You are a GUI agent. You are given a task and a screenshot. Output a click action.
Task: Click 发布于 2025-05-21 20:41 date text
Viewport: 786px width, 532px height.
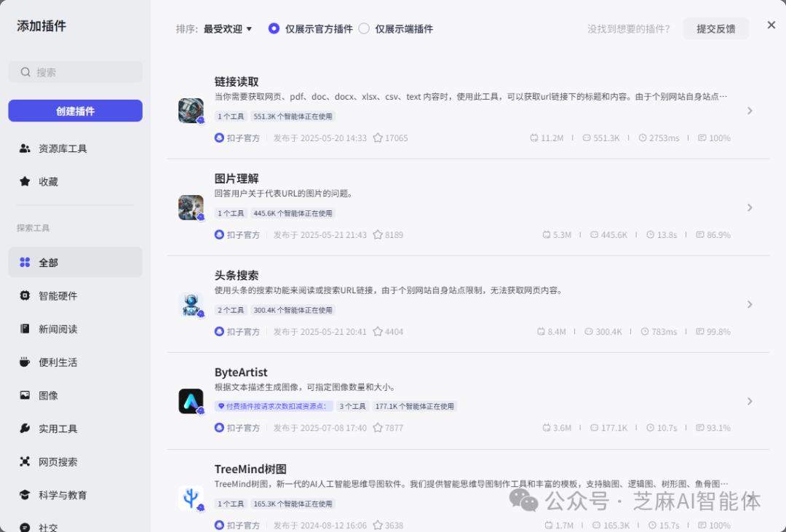[319, 331]
